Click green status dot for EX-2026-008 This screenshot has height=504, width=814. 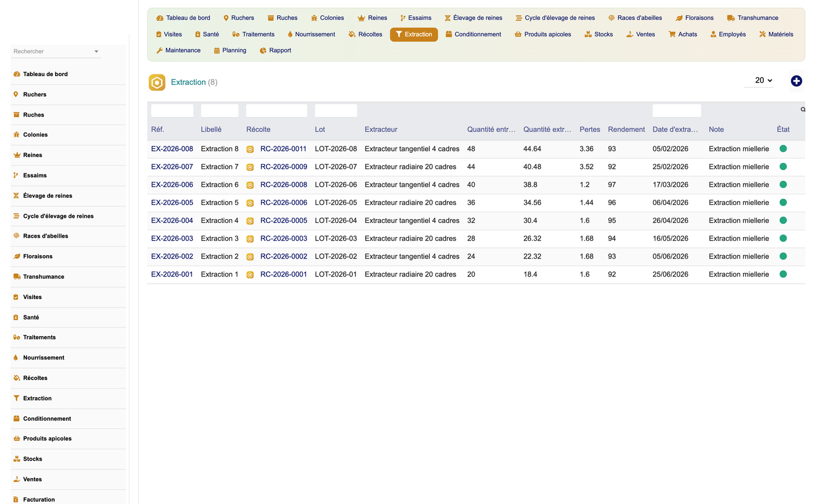tap(782, 149)
